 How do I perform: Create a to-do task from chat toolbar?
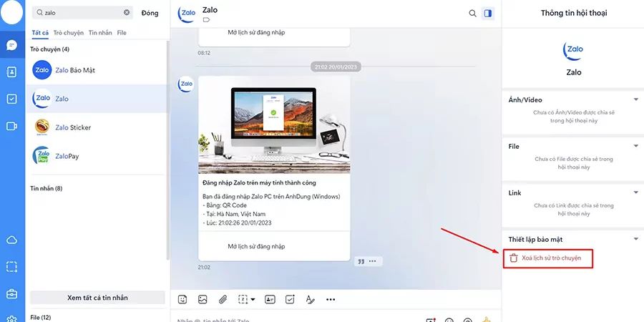[x=290, y=300]
